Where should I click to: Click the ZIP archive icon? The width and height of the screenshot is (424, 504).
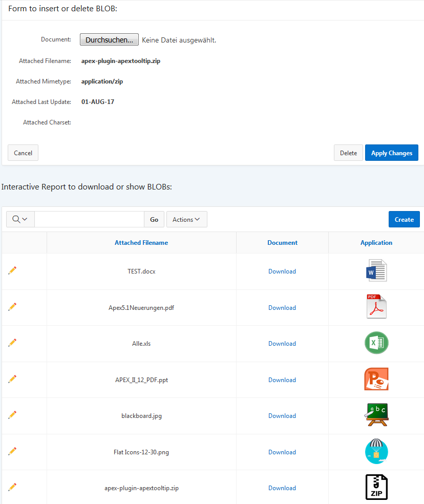coord(376,487)
